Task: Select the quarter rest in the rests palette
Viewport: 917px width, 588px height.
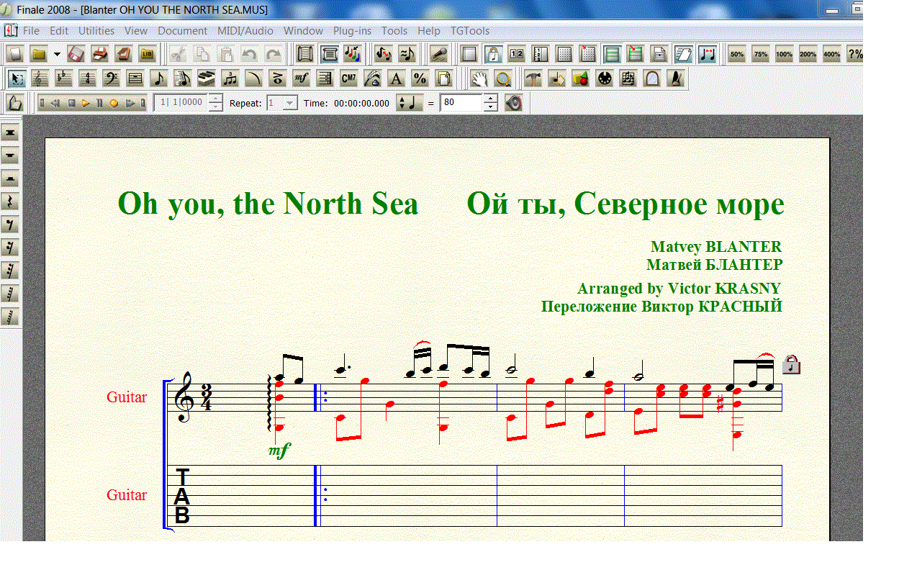Action: point(12,202)
